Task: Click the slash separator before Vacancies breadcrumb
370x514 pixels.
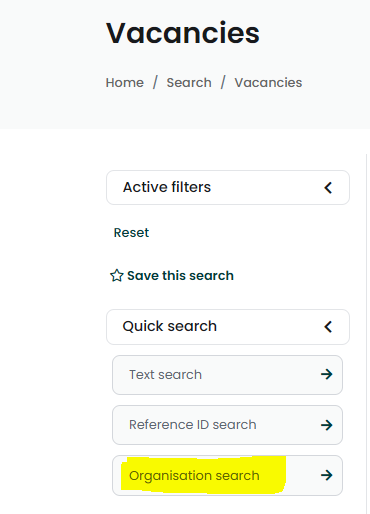Action: (223, 82)
